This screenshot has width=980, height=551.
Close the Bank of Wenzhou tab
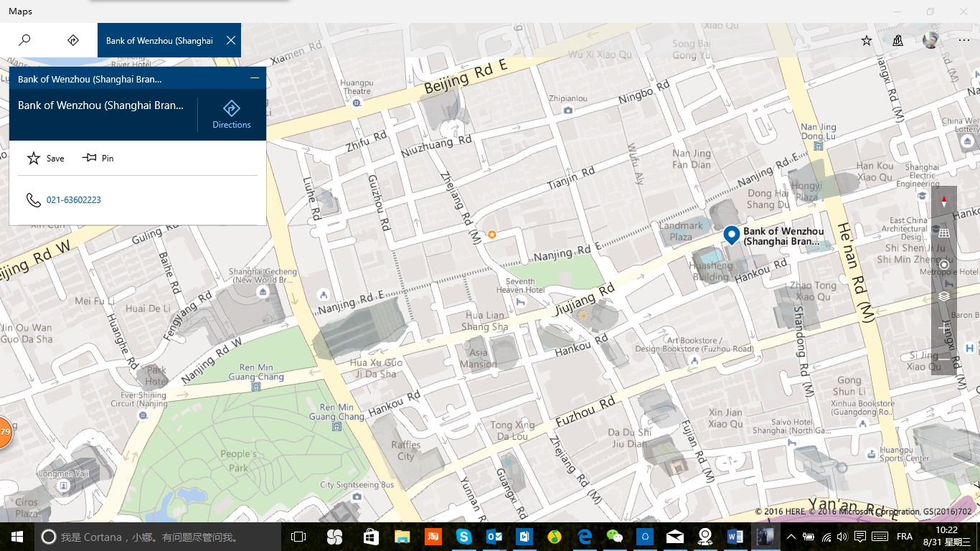coord(230,40)
